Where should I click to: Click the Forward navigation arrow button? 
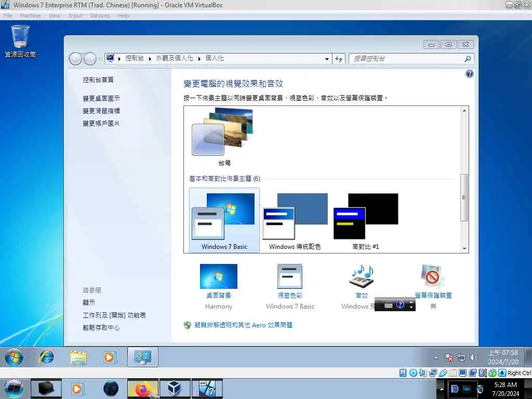[90, 59]
